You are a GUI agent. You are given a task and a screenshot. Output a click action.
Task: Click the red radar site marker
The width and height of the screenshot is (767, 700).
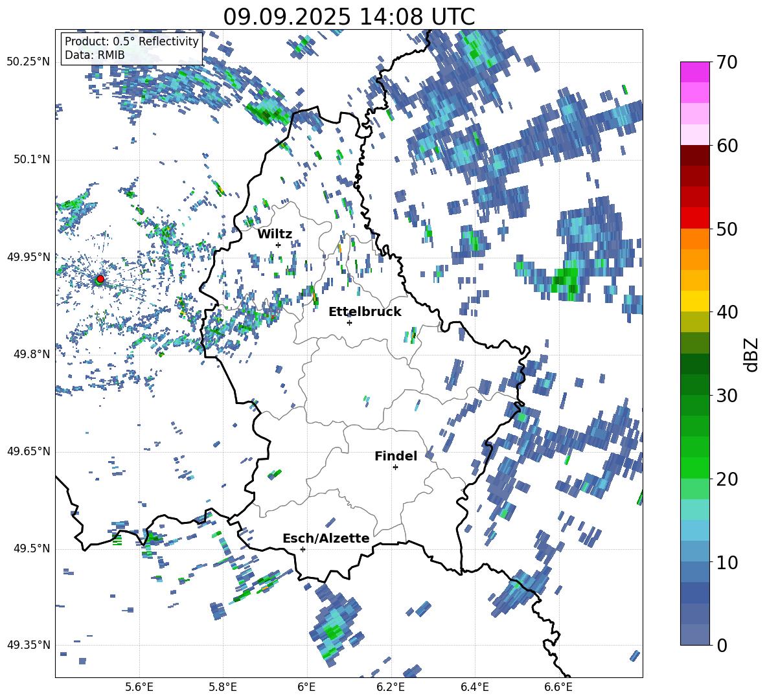click(x=100, y=279)
